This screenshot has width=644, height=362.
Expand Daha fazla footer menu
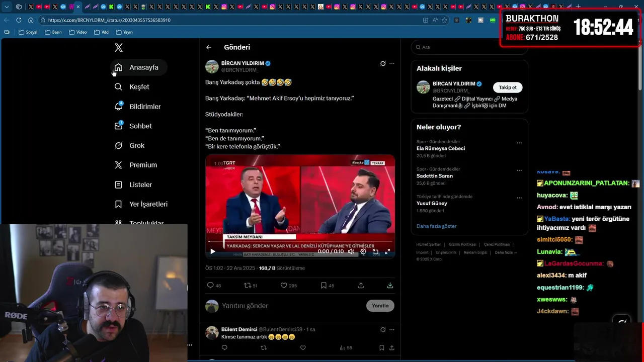click(x=506, y=252)
